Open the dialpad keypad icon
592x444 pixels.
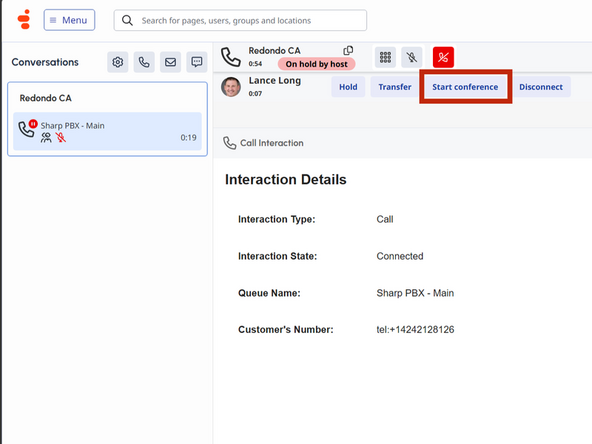point(385,57)
